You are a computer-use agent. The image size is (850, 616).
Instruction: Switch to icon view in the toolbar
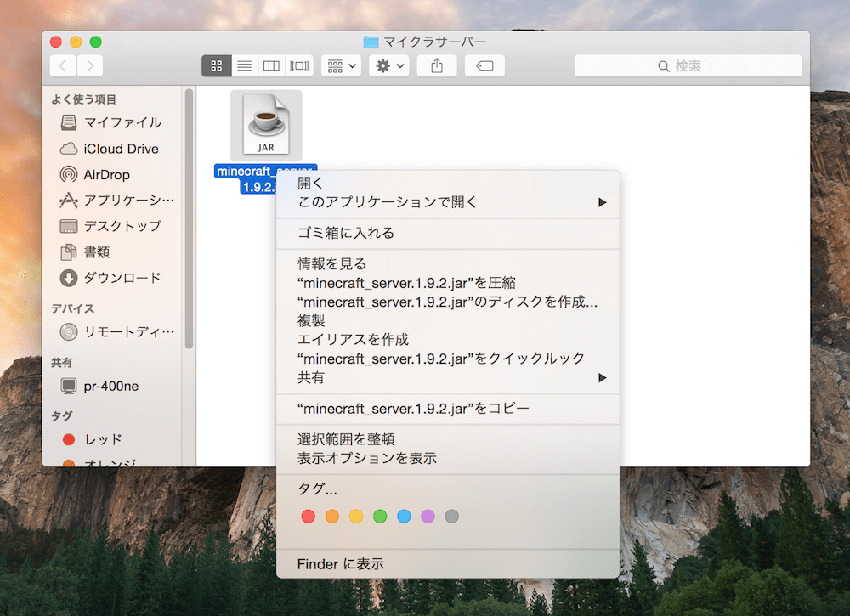pos(216,65)
